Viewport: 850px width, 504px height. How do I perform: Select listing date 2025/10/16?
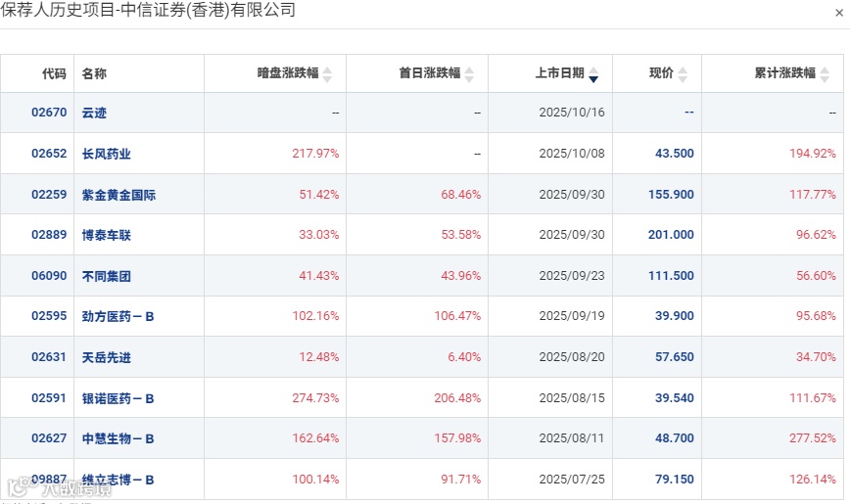coord(571,113)
